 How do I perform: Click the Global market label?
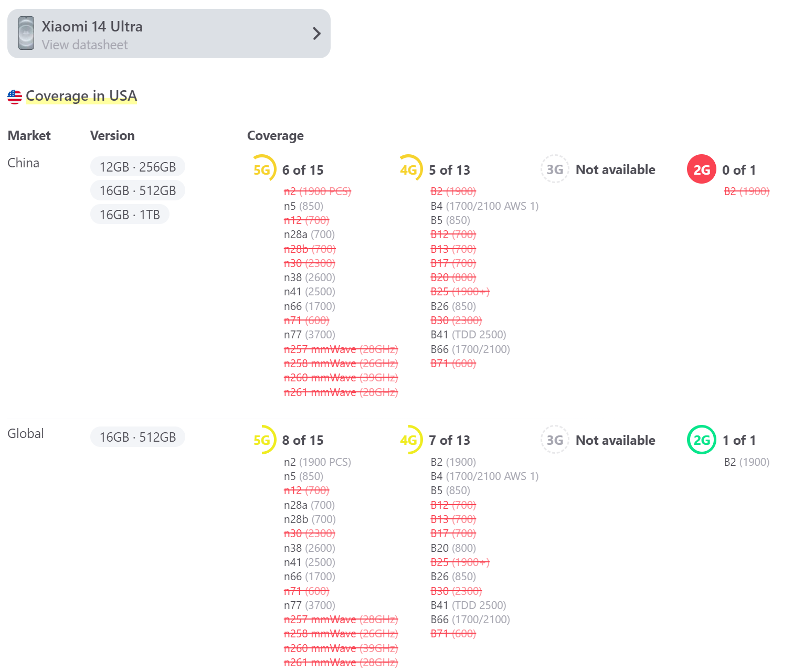[x=26, y=434]
